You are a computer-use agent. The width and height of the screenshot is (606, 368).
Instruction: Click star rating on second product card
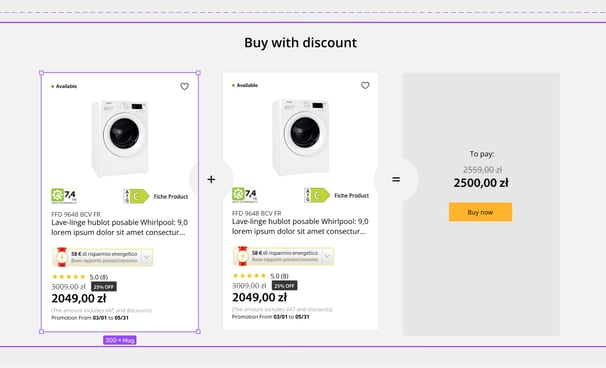[249, 276]
